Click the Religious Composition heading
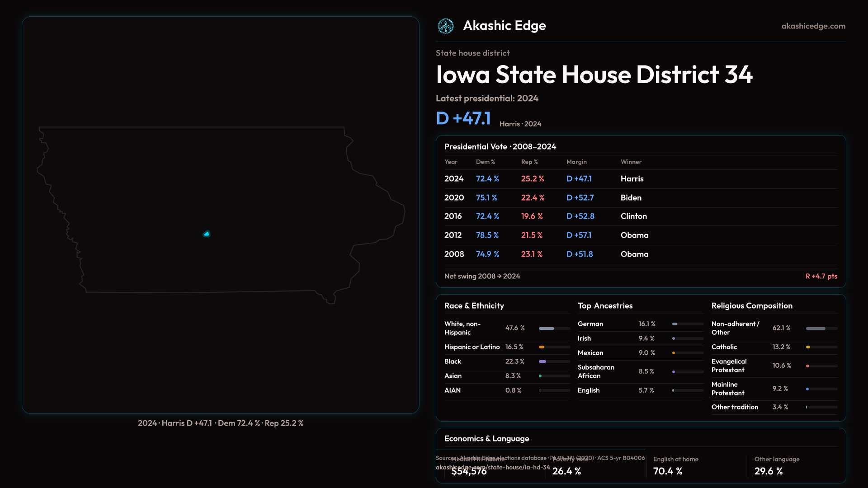This screenshot has height=488, width=868. (x=751, y=306)
